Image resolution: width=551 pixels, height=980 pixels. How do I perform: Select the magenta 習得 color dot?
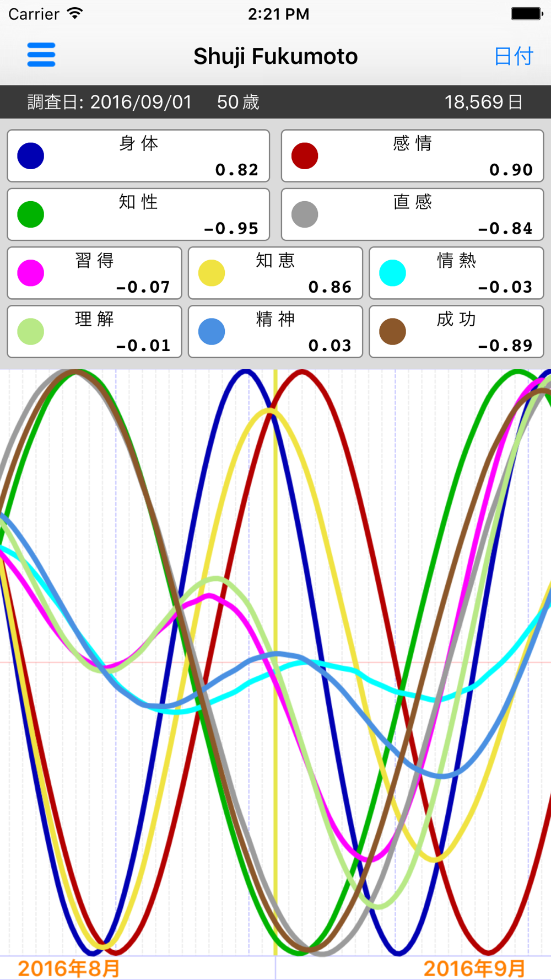click(x=31, y=273)
